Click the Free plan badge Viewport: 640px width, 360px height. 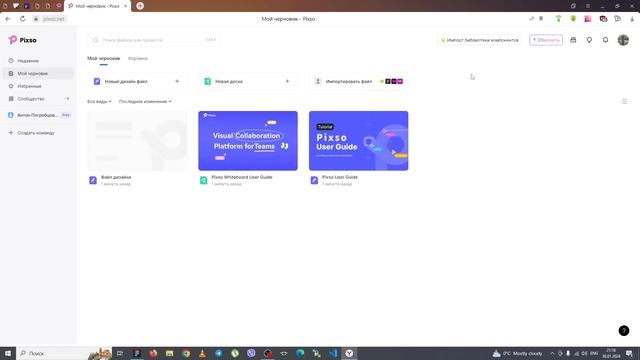pyautogui.click(x=66, y=115)
